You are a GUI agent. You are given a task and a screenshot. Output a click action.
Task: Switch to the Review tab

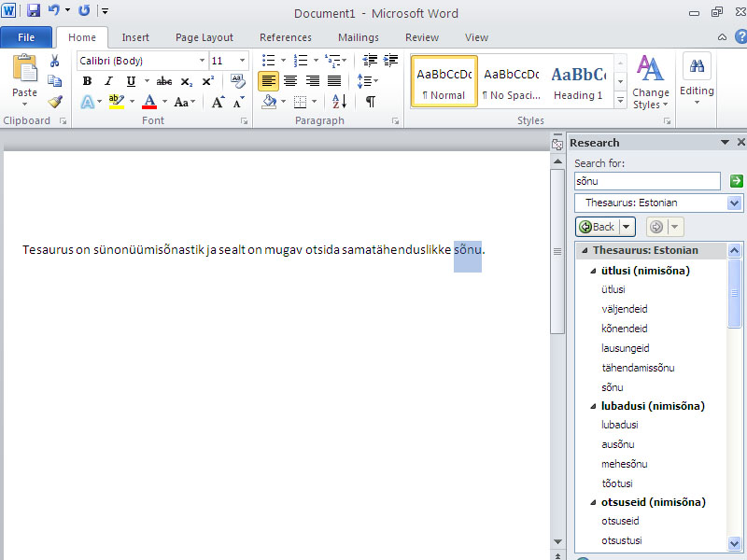point(422,37)
